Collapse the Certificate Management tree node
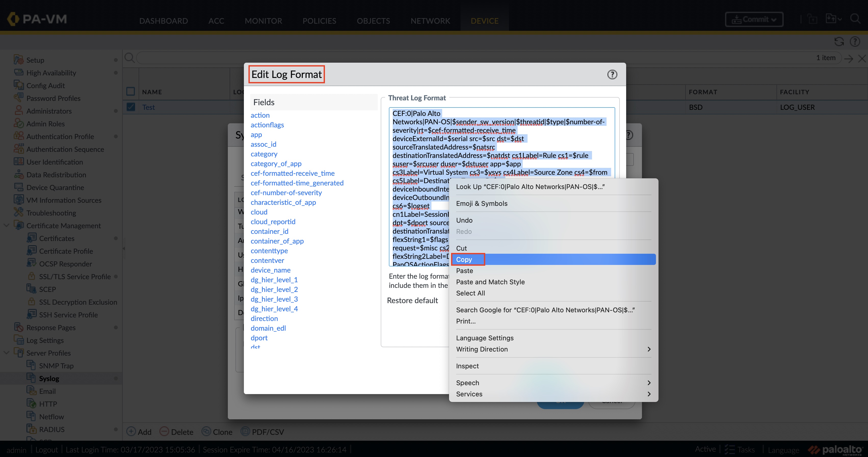 point(6,225)
